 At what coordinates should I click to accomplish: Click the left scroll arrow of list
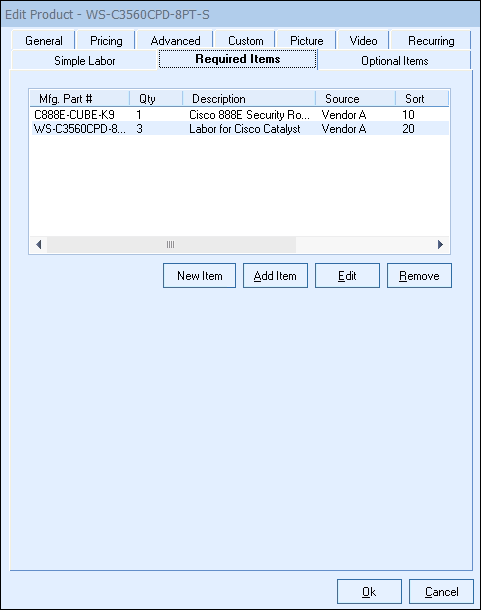[39, 244]
